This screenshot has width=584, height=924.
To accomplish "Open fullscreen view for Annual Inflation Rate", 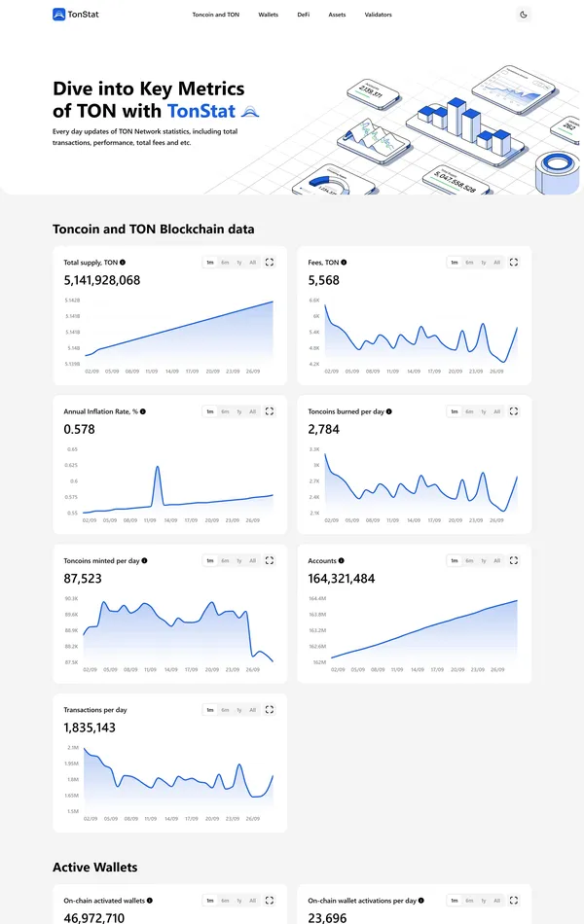I will (x=270, y=411).
